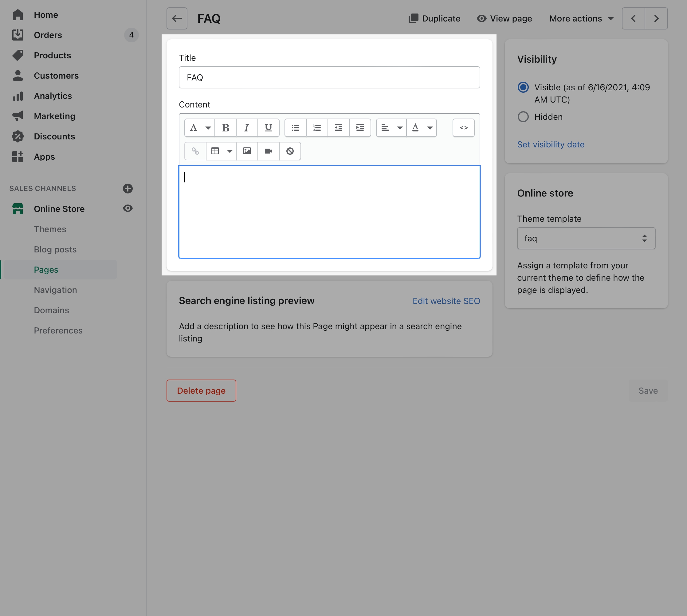The height and width of the screenshot is (616, 687).
Task: Insert a numbered list
Action: click(x=317, y=128)
